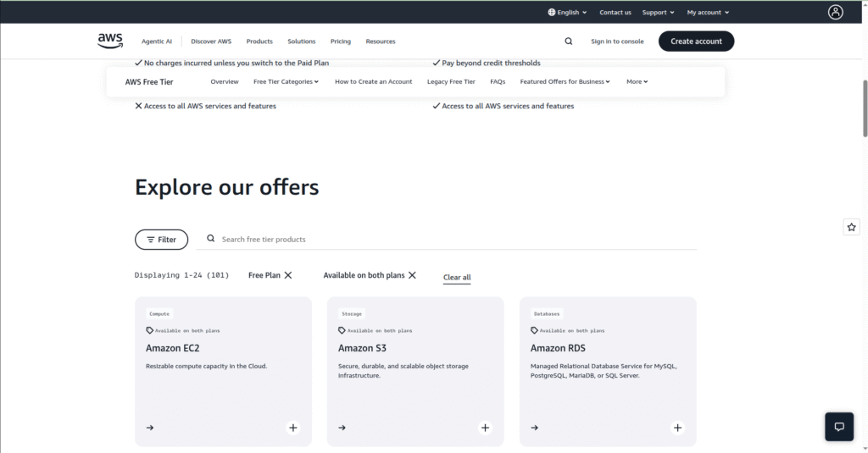Open the Filter button
This screenshot has height=453, width=868.
click(x=162, y=240)
